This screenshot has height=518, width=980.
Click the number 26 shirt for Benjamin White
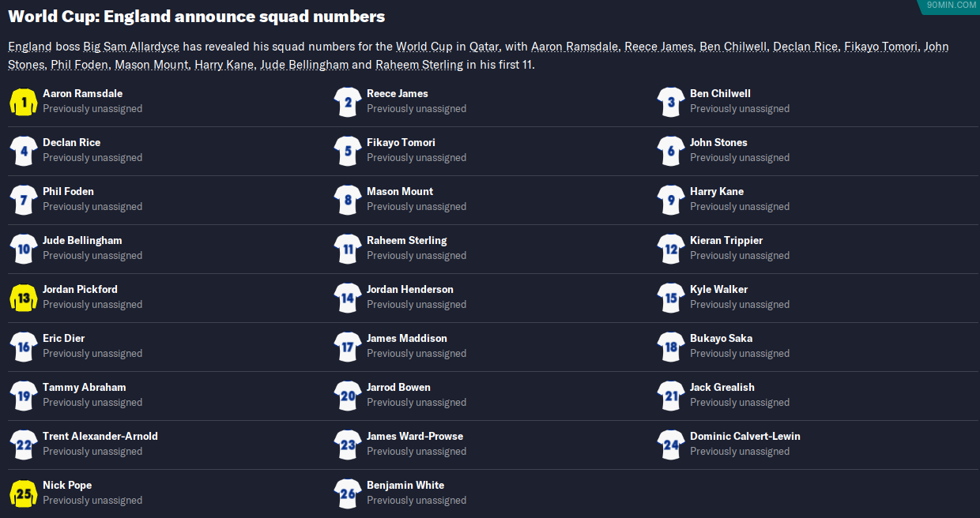pyautogui.click(x=348, y=494)
